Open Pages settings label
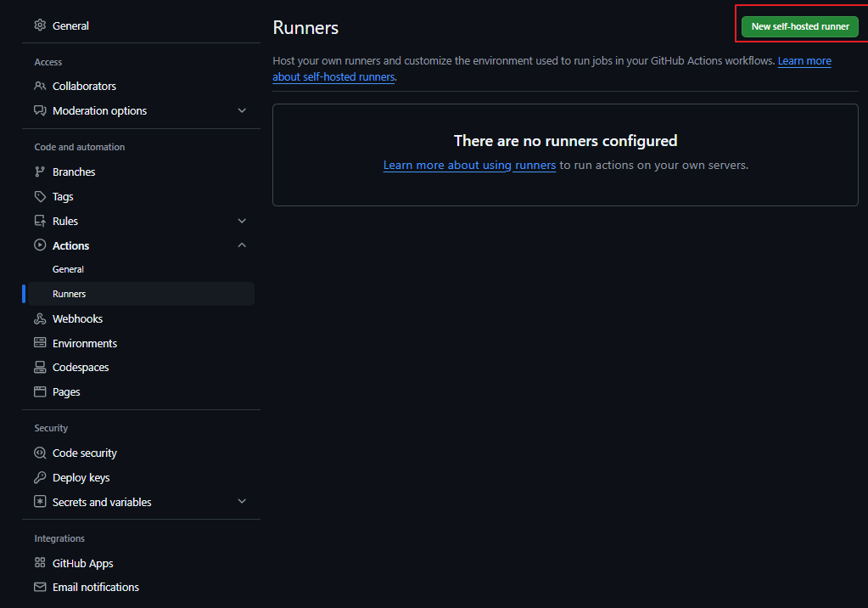This screenshot has width=868, height=608. tap(66, 391)
